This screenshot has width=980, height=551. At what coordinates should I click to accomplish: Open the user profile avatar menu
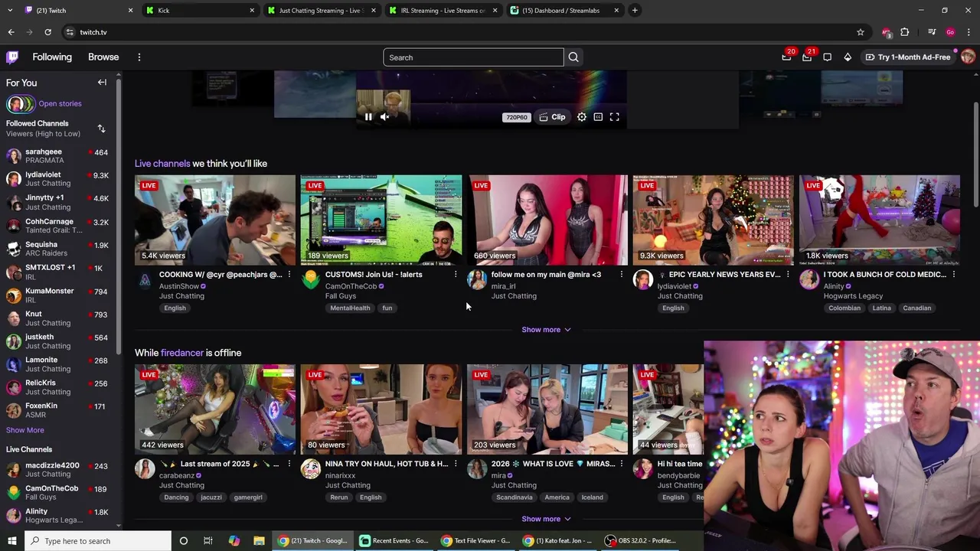click(968, 57)
